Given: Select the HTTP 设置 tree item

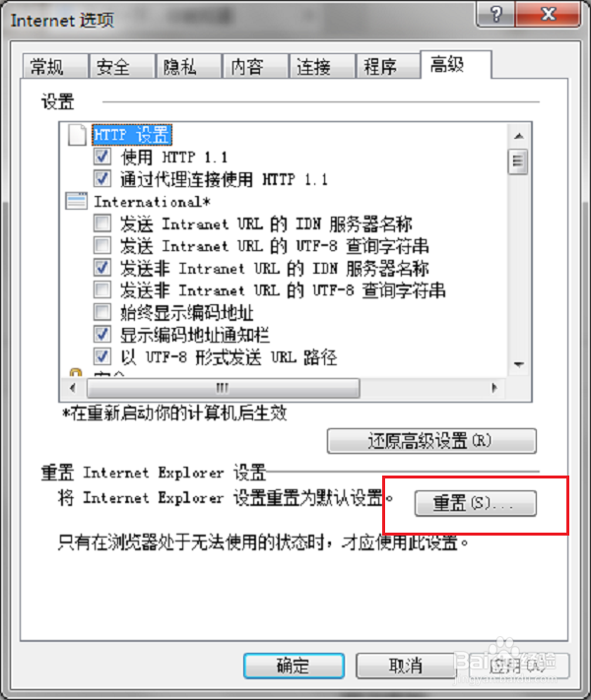Looking at the screenshot, I should click(x=132, y=135).
